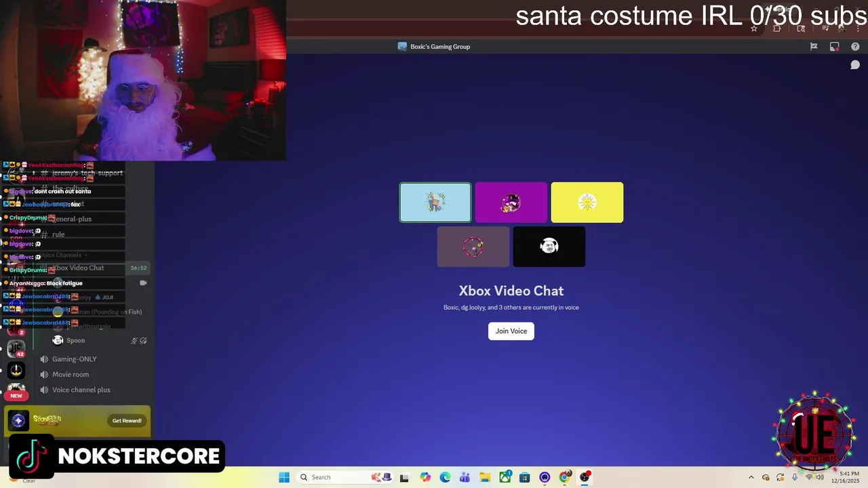Open Microsoft Teams from the taskbar

465,477
